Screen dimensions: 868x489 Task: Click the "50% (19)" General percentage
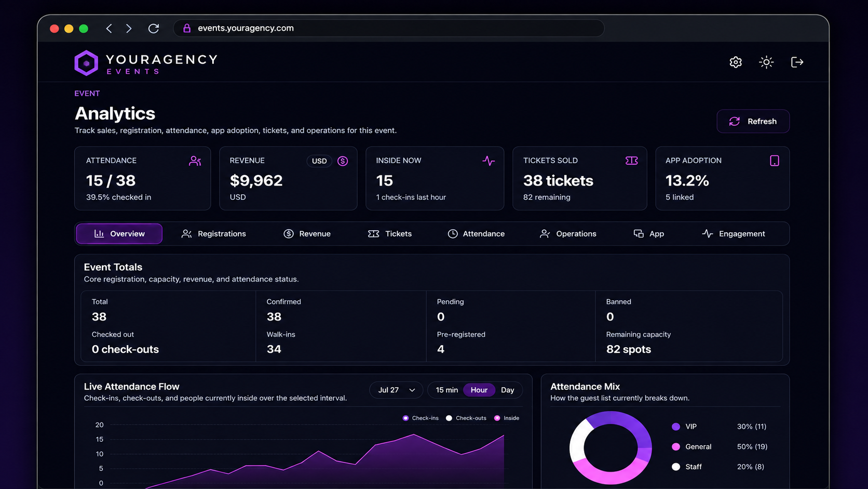pos(752,447)
